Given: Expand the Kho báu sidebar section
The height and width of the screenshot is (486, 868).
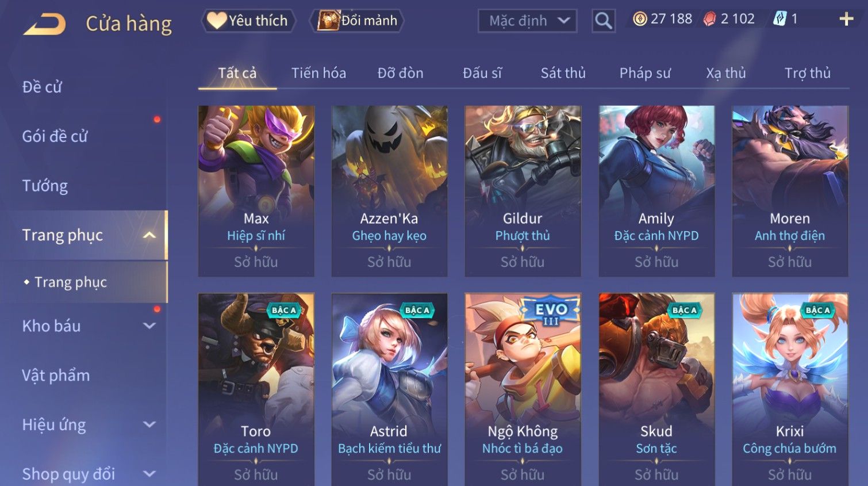Looking at the screenshot, I should 149,326.
